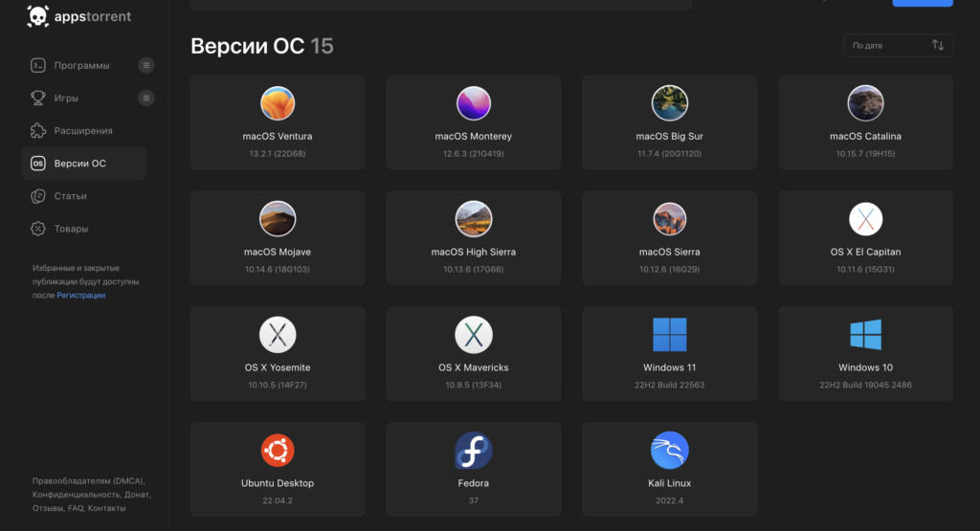Image resolution: width=980 pixels, height=531 pixels.
Task: Click version text 10.10.5 (14F27)
Action: [278, 385]
